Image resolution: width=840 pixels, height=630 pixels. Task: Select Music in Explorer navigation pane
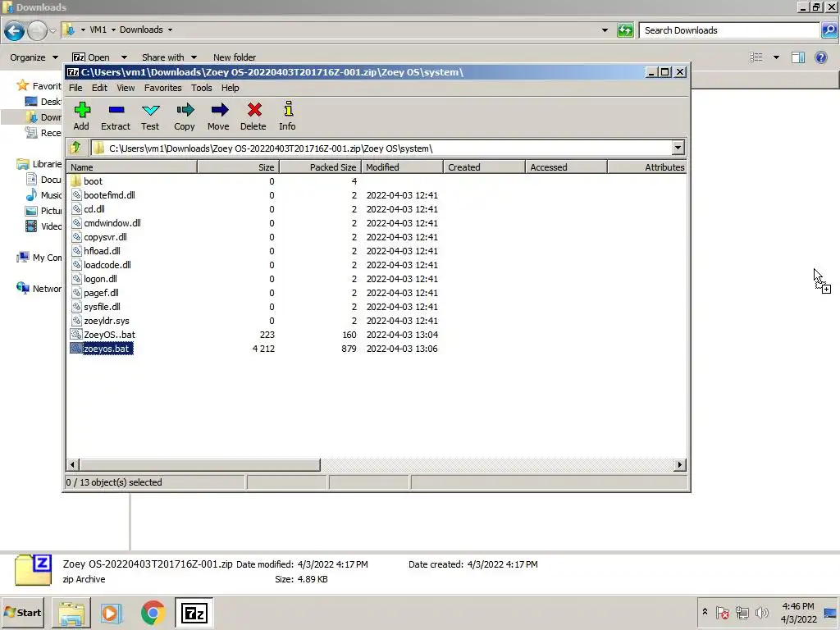(x=44, y=195)
